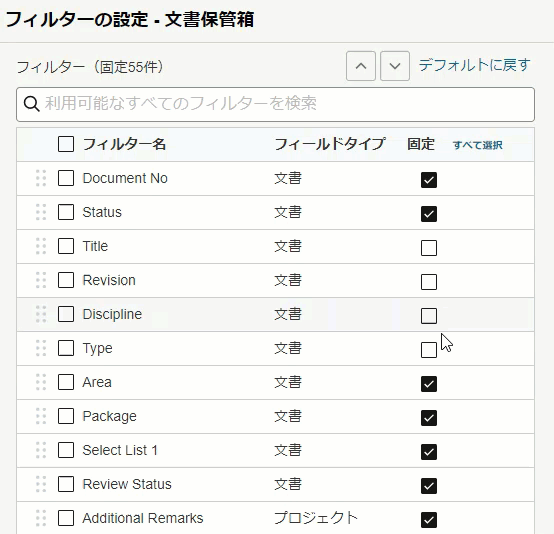Click the move-down chevron button
This screenshot has height=534, width=554.
click(x=395, y=66)
